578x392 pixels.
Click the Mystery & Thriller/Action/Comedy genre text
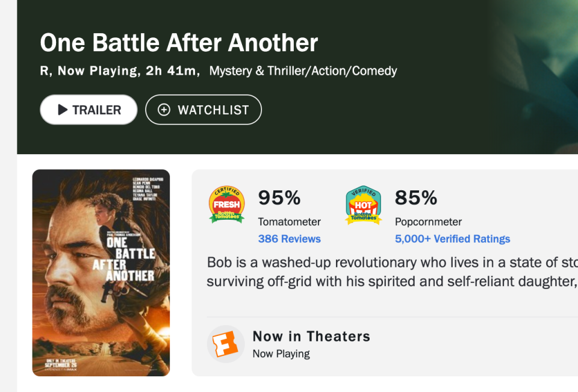[x=303, y=71]
